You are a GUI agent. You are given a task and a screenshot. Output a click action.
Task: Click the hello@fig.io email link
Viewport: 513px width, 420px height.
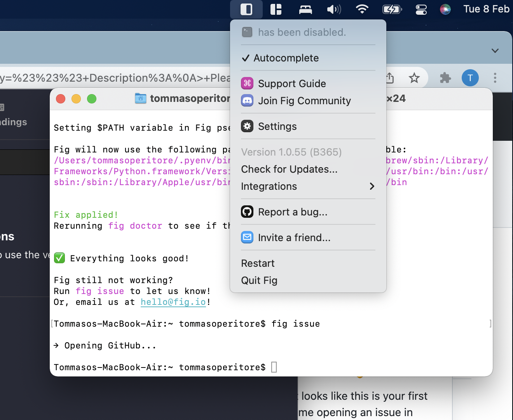(x=173, y=302)
